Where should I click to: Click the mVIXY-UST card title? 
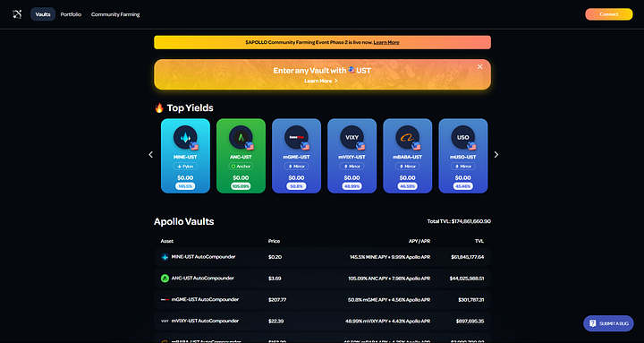(x=352, y=157)
